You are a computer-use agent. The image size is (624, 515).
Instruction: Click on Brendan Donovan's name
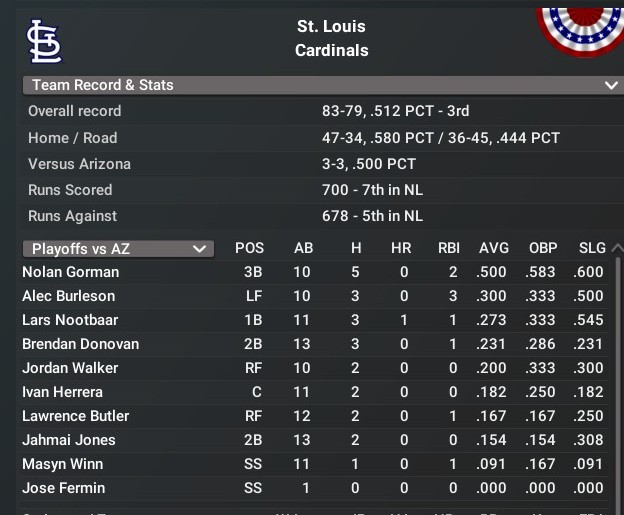click(x=80, y=344)
